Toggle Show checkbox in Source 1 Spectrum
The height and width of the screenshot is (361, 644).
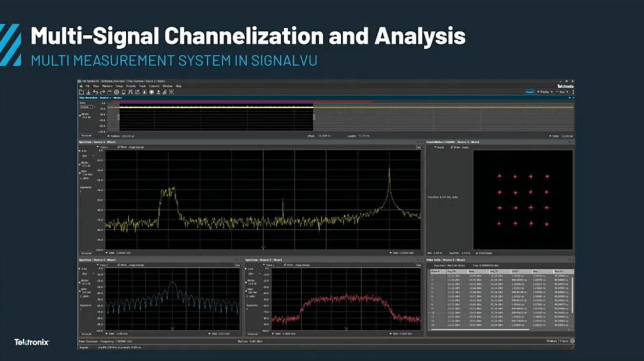(119, 147)
